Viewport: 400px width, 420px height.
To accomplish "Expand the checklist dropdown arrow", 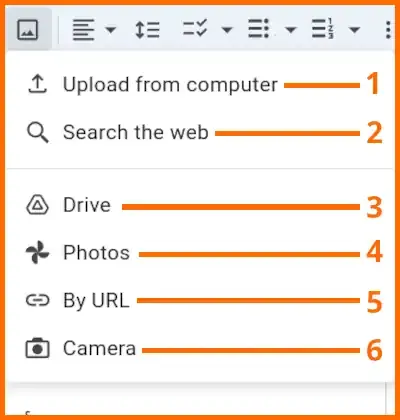I will (x=227, y=30).
